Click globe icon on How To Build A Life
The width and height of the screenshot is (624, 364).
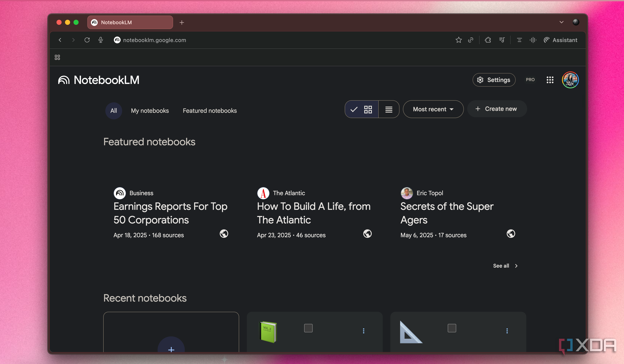(x=367, y=234)
